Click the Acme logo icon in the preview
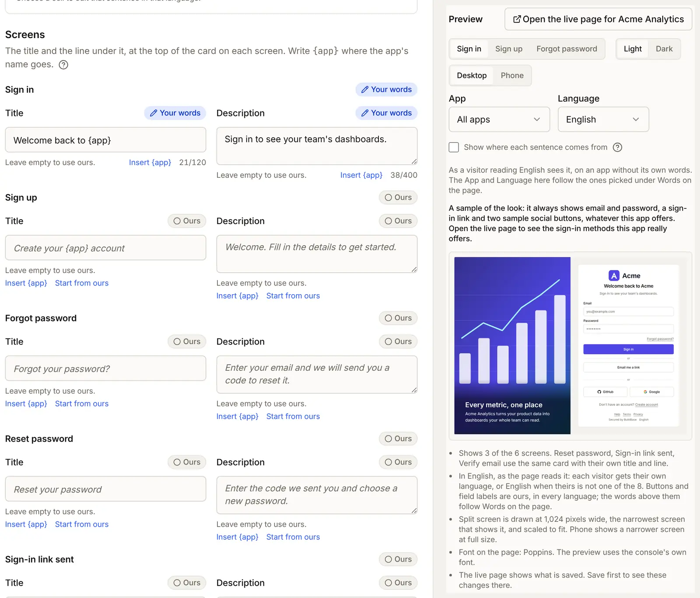The height and width of the screenshot is (598, 700). pos(614,275)
